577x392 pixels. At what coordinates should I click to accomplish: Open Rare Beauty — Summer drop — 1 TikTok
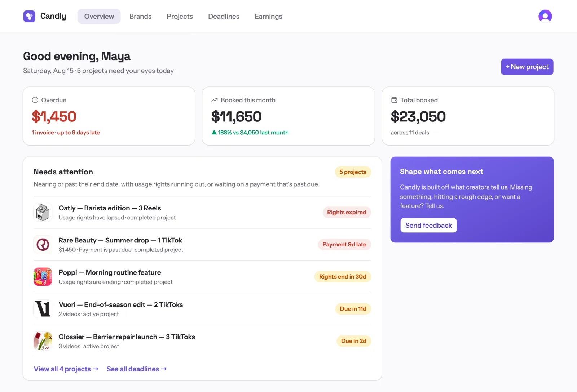(202, 245)
